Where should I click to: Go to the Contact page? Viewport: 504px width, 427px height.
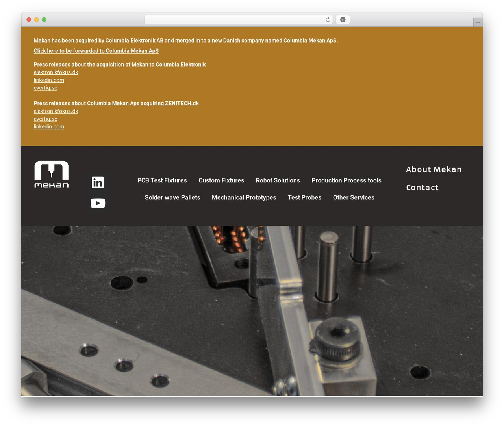coord(422,188)
